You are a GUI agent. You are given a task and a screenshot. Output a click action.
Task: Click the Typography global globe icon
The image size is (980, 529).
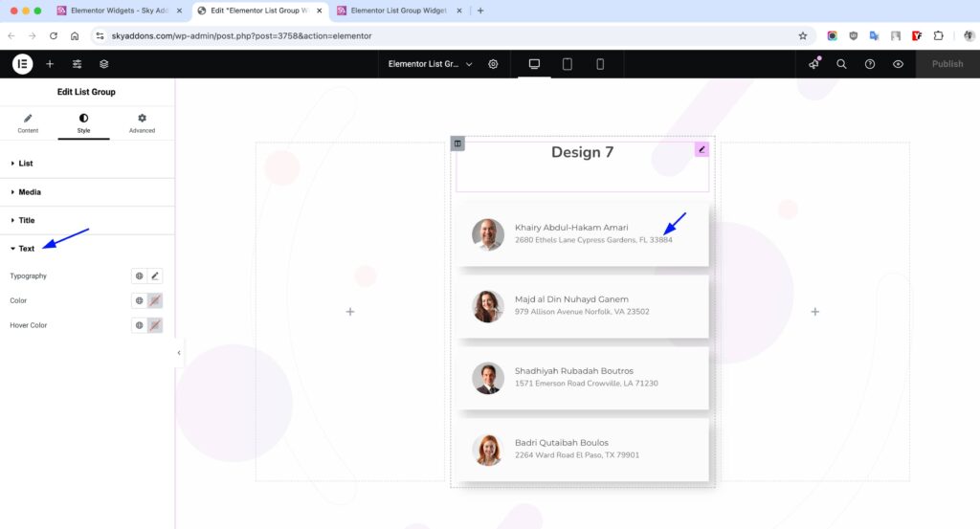[x=140, y=276]
